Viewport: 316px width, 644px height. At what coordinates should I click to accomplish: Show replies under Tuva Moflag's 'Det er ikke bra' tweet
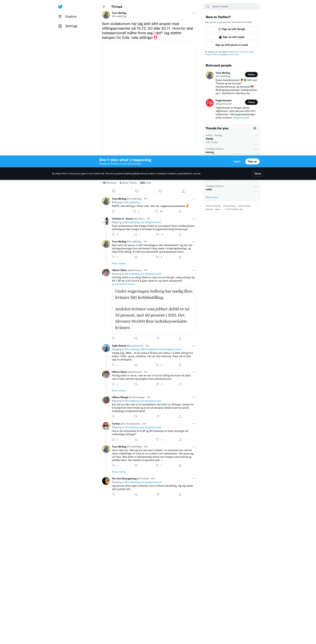[x=119, y=472]
